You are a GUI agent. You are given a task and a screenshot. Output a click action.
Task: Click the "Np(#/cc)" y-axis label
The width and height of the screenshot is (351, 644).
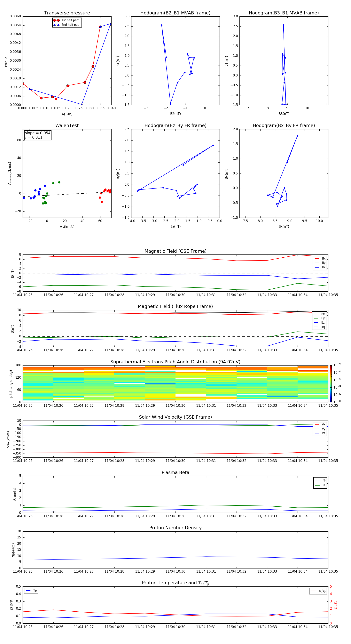13,550
